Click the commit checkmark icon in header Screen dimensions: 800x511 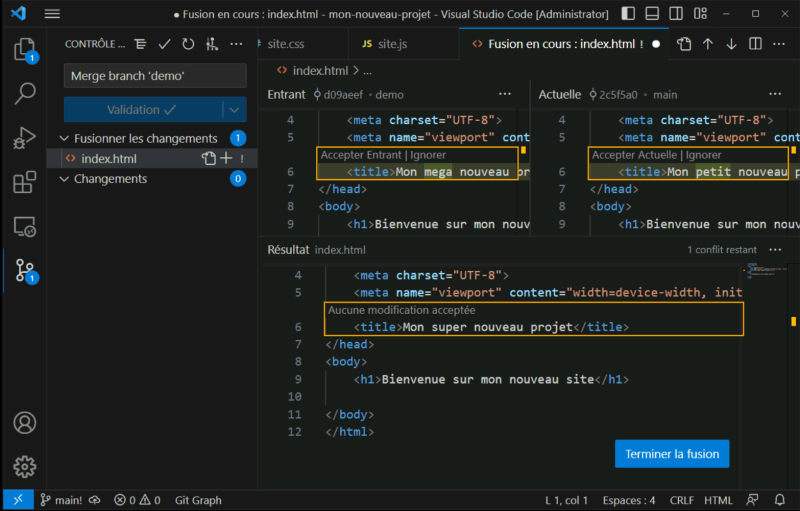point(164,44)
